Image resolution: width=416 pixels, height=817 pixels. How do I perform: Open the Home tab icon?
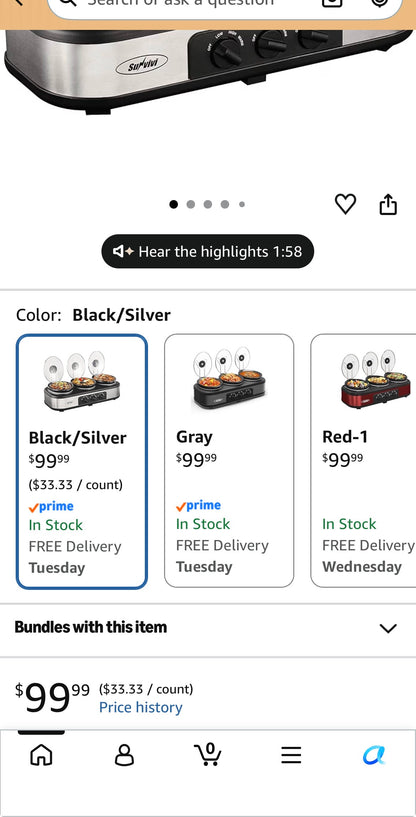pyautogui.click(x=41, y=754)
